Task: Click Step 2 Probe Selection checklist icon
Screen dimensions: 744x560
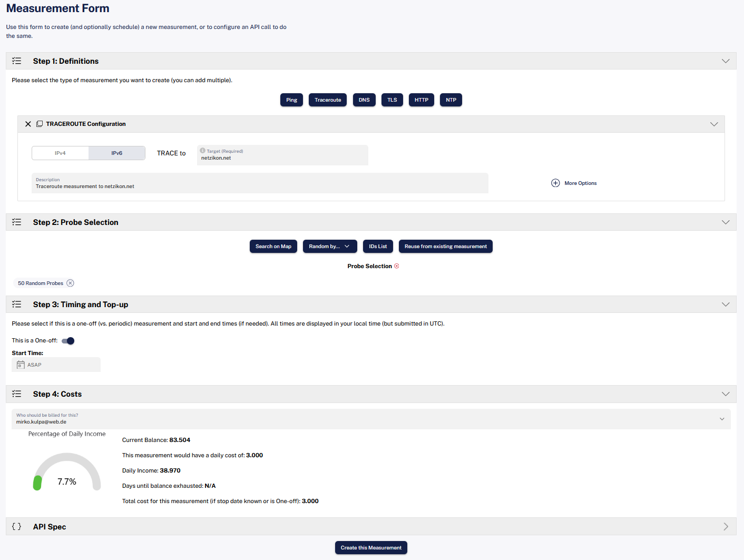Action: (17, 222)
